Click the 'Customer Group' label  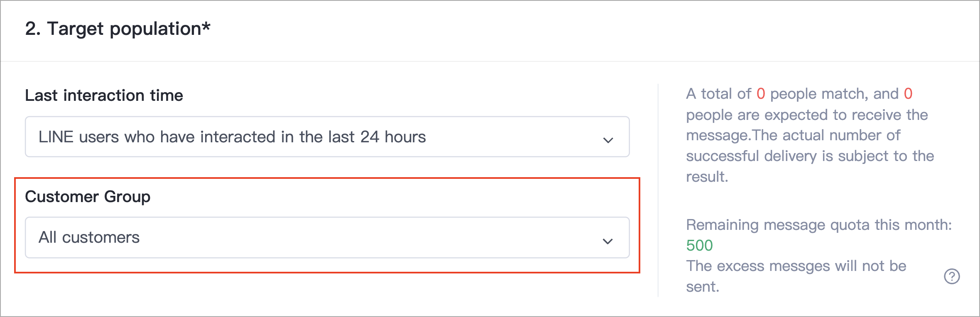(x=88, y=197)
